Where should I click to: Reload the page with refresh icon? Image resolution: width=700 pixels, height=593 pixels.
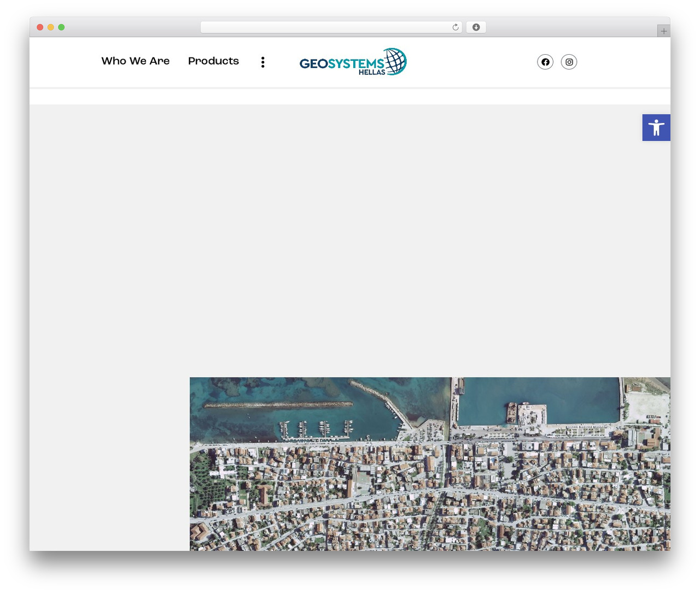[455, 27]
